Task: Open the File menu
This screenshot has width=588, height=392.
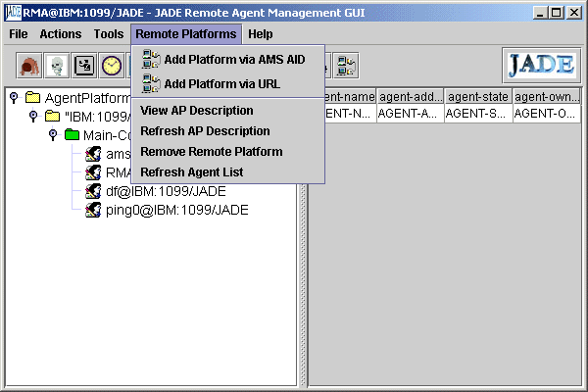Action: (19, 34)
